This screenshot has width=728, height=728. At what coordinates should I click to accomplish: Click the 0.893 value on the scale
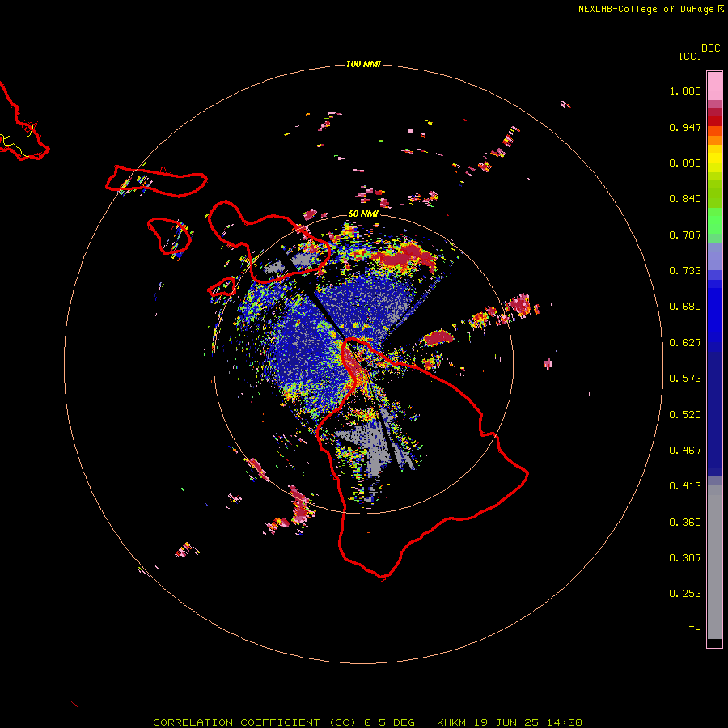click(685, 163)
